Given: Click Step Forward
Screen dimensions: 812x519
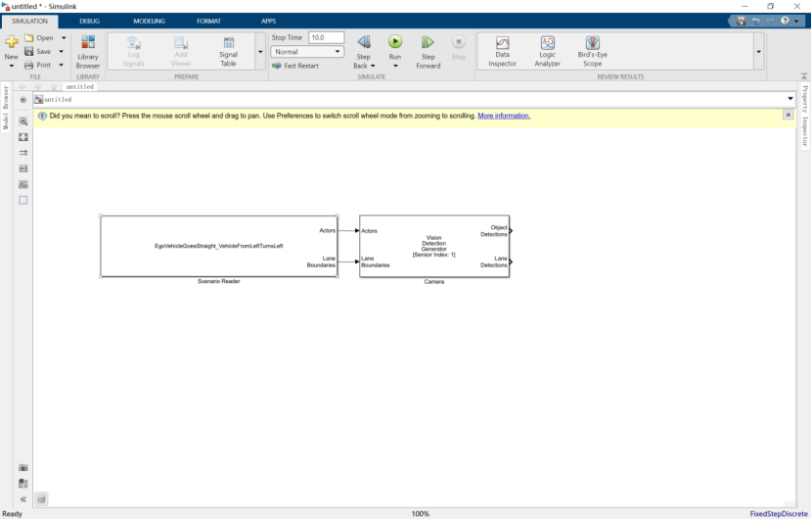Looking at the screenshot, I should pos(429,52).
